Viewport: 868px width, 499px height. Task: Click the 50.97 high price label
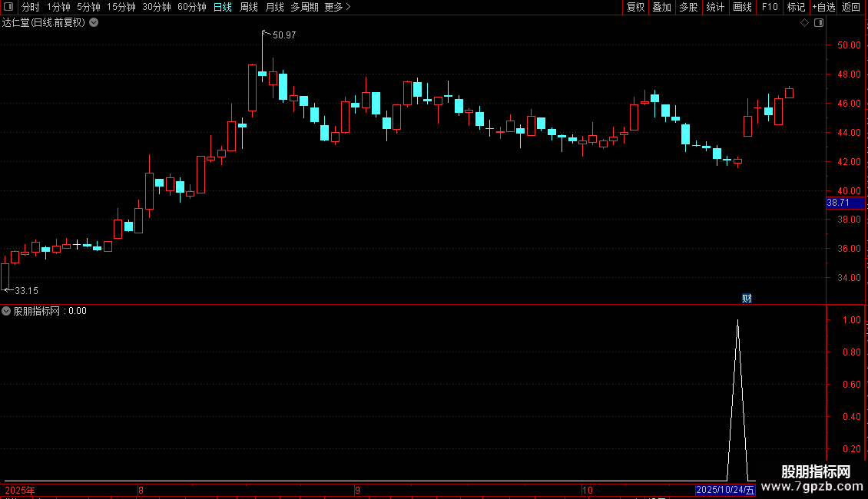coord(284,35)
